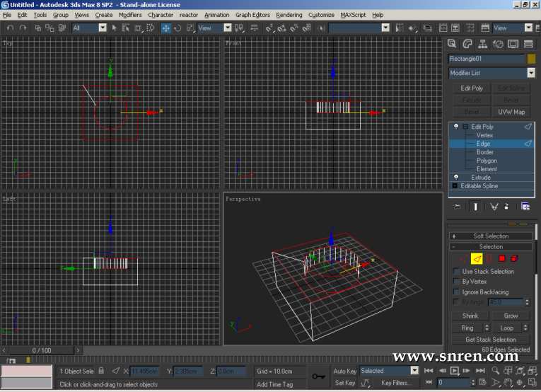Switch to the Display command panel

(513, 44)
